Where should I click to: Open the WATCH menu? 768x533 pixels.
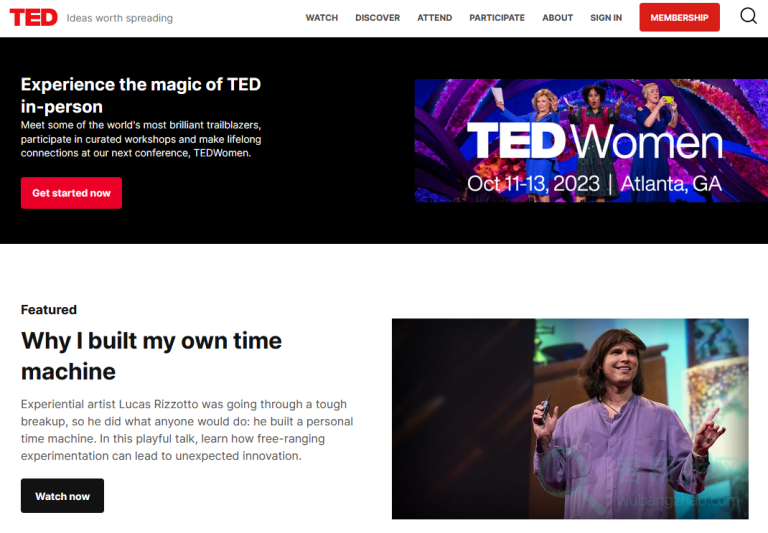click(321, 18)
